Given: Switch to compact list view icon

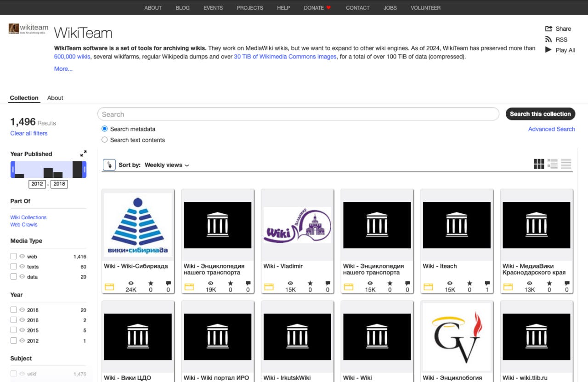Looking at the screenshot, I should pos(566,164).
